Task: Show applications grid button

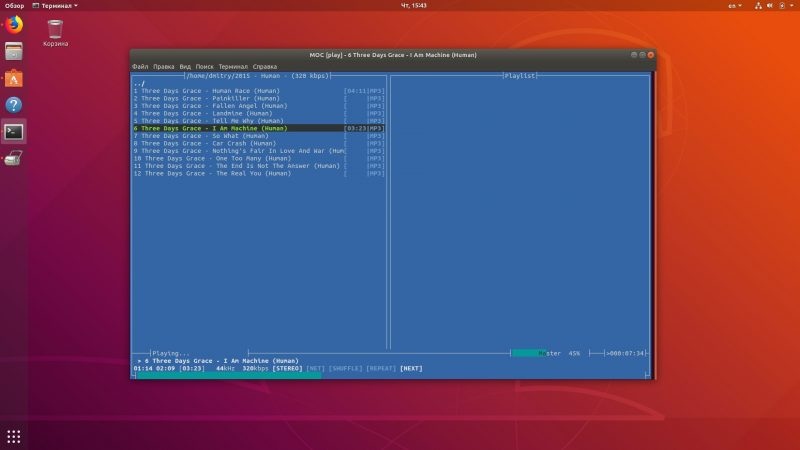Action: 14,437
